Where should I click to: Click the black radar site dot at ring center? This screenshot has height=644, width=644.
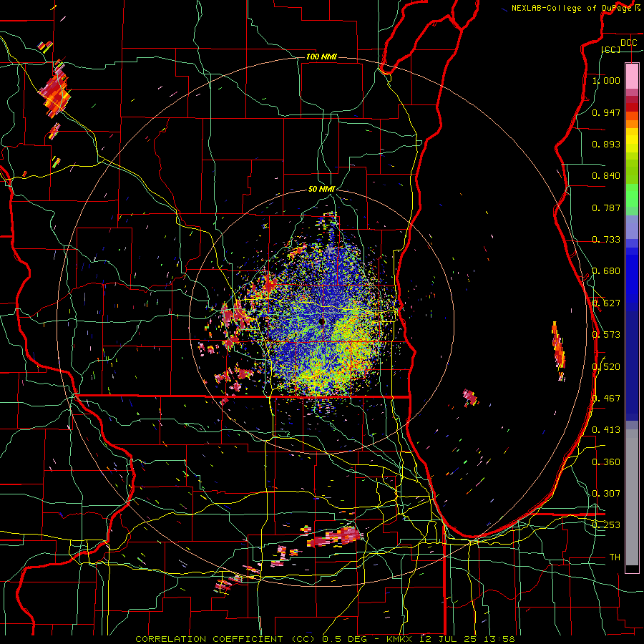322,322
